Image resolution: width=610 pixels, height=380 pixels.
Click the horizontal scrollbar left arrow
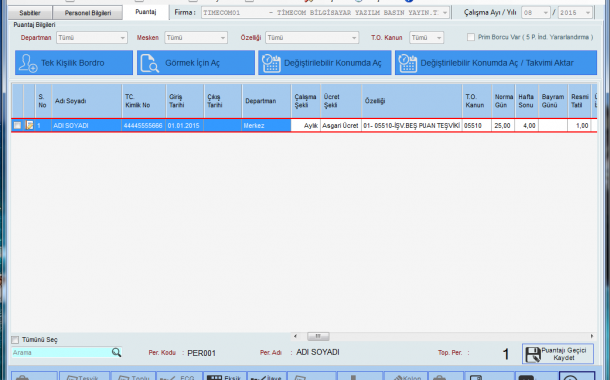[296, 336]
